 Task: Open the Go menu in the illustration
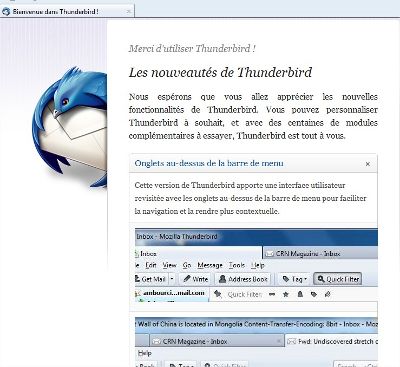pyautogui.click(x=187, y=265)
